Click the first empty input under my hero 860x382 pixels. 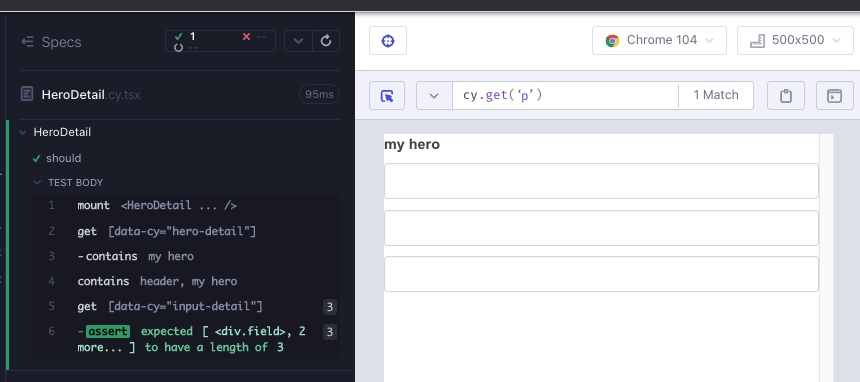[x=601, y=181]
